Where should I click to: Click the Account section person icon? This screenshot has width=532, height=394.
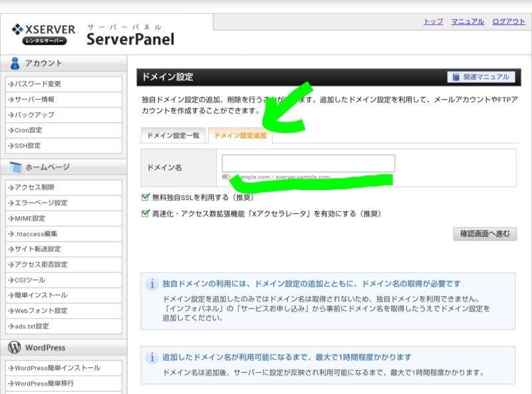pyautogui.click(x=15, y=63)
